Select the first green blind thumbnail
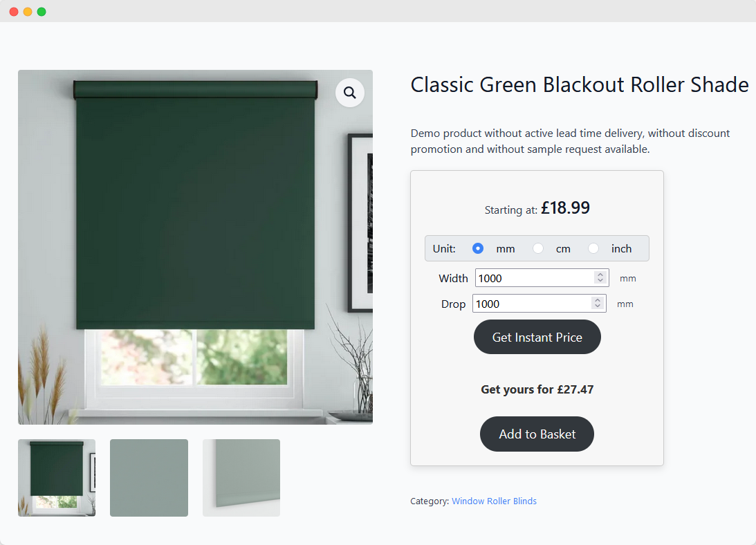The image size is (756, 545). [57, 478]
